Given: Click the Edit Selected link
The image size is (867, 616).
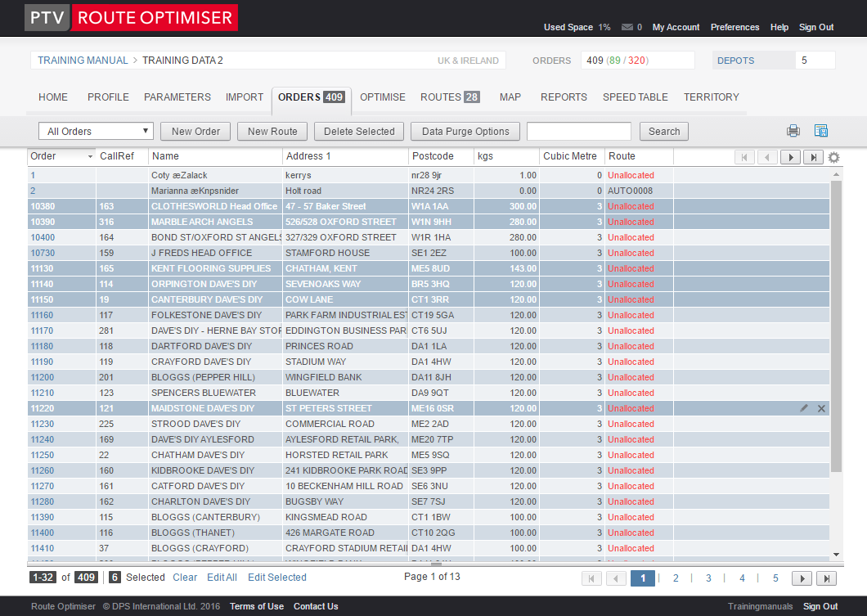Looking at the screenshot, I should click(x=277, y=578).
